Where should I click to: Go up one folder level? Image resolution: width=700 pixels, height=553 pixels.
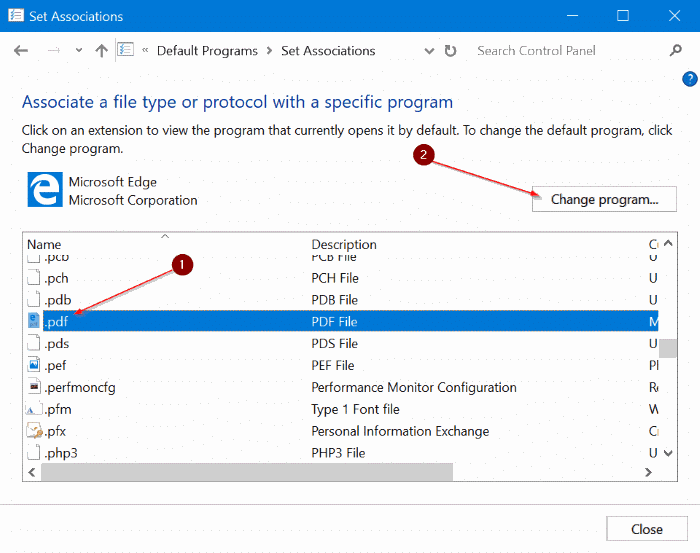101,51
